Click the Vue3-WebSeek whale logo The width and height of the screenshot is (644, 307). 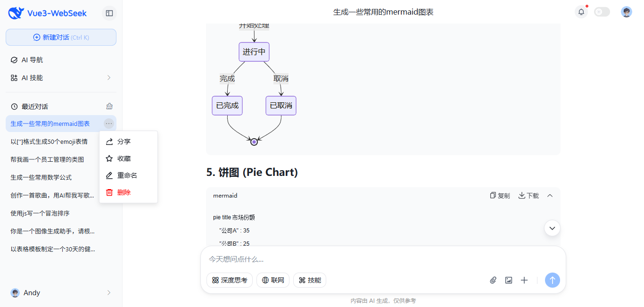tap(15, 13)
